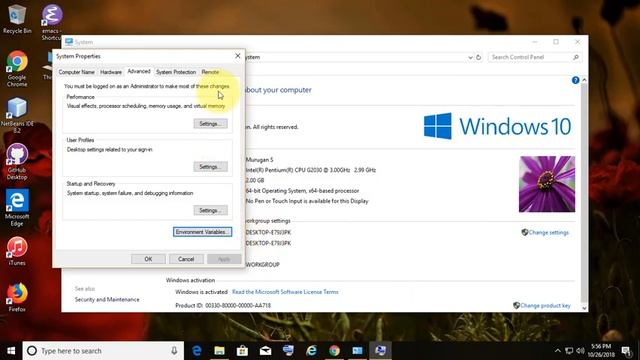640x360 pixels.
Task: Open the Recycle Bin desktop icon
Action: pos(17,18)
